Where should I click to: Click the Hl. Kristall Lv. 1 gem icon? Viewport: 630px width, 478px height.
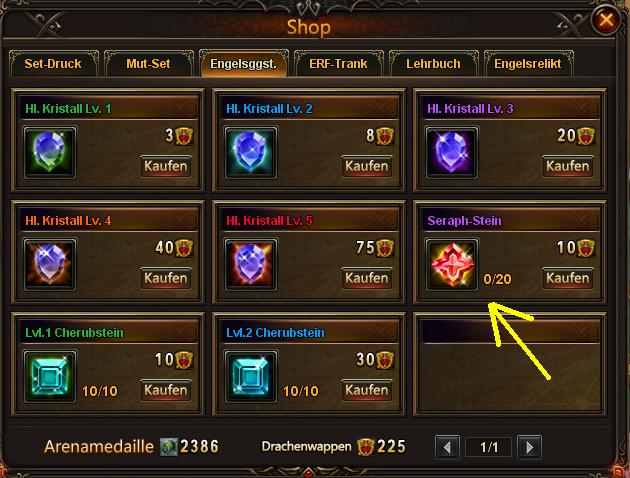(x=50, y=153)
